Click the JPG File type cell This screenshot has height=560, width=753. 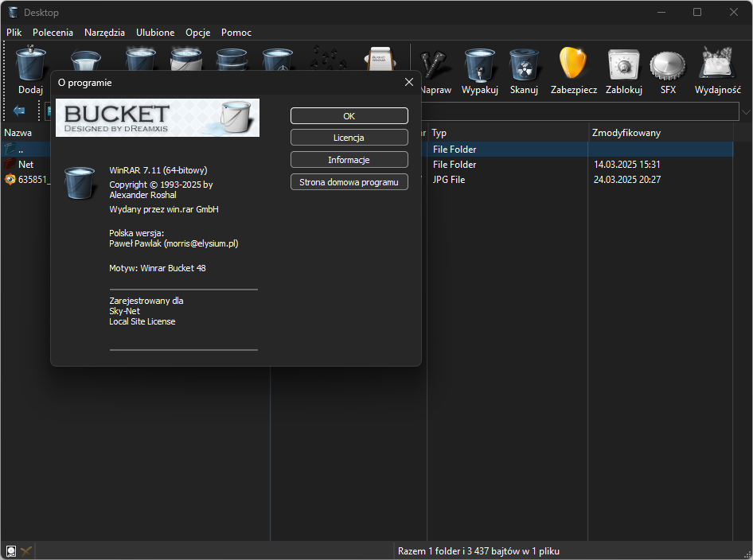449,180
